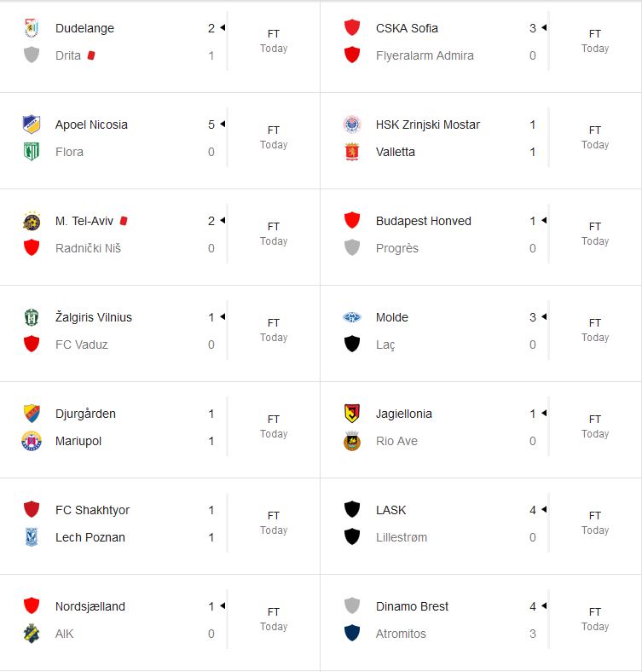The image size is (642, 672).
Task: Click the Rio Ave team badge
Action: point(352,441)
